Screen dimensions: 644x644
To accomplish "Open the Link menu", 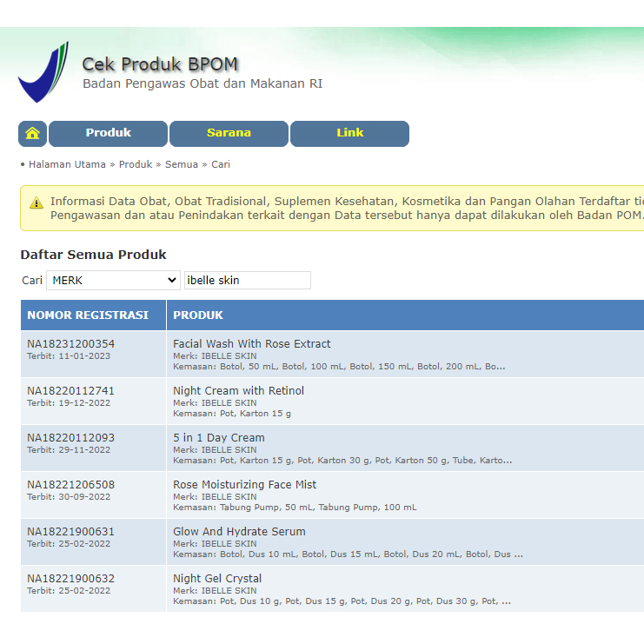I will click(349, 134).
